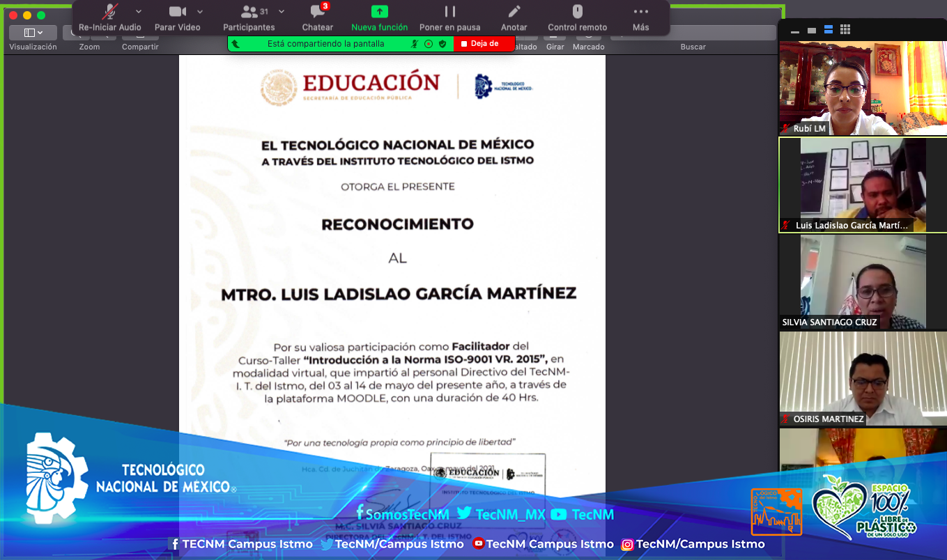Open Chatear with 3 unread messages
947x560 pixels.
coord(318,17)
